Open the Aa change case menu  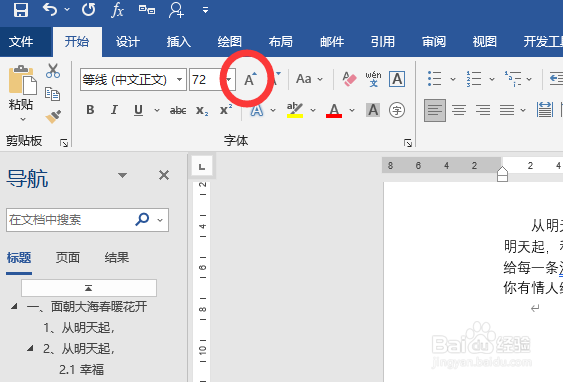pyautogui.click(x=309, y=79)
